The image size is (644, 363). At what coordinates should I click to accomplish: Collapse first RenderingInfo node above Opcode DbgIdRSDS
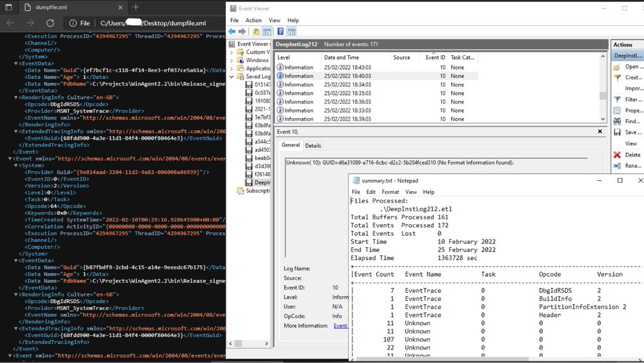(x=16, y=98)
